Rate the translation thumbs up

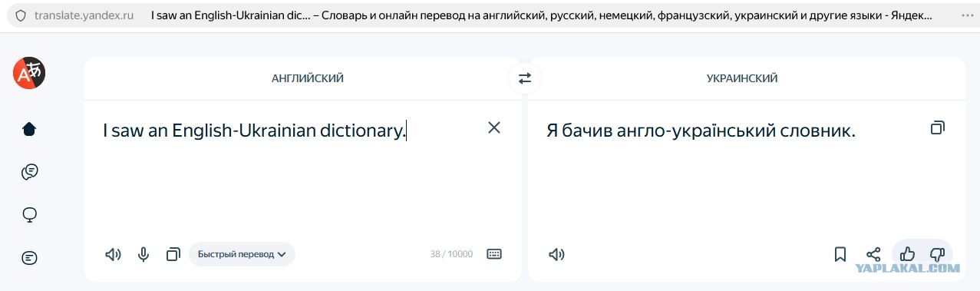point(907,254)
